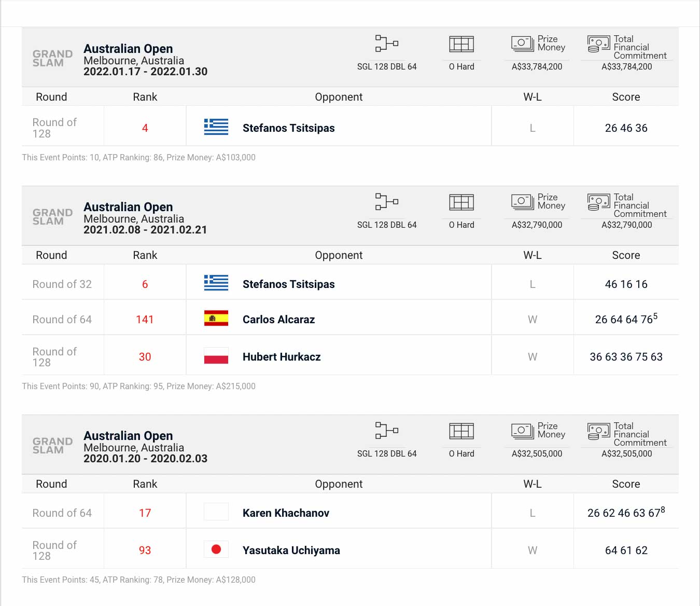Open Stefanos Tsitsipas in the 2021 Round of 32 row
This screenshot has height=606, width=700.
click(x=289, y=284)
